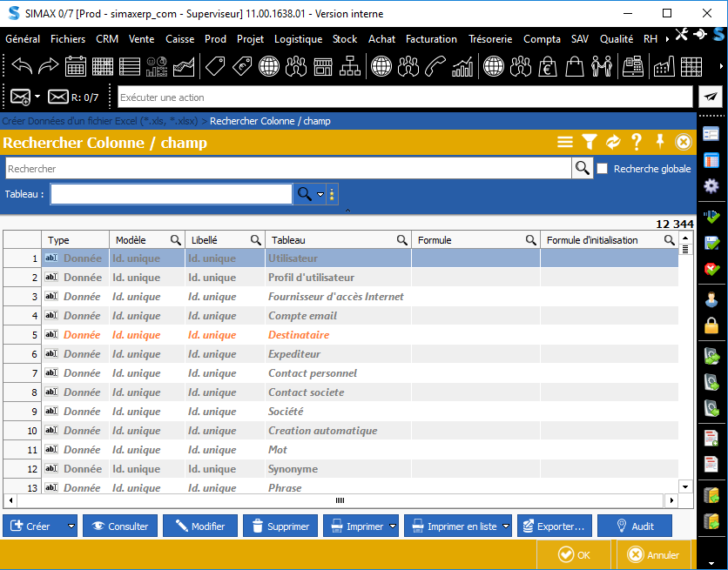Screen dimensions: 728x570
Task: Expand the Créer button dropdown arrow
Action: [x=71, y=526]
